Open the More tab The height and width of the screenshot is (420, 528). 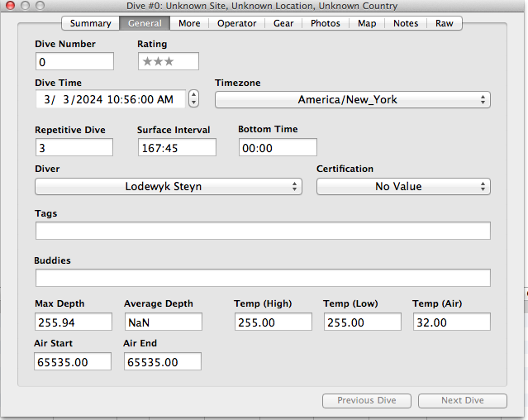[x=189, y=23]
